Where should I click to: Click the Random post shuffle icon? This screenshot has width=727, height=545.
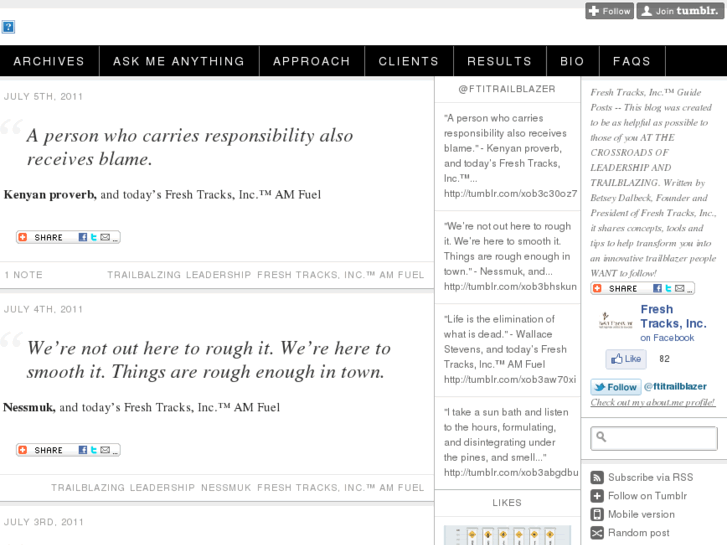point(597,533)
